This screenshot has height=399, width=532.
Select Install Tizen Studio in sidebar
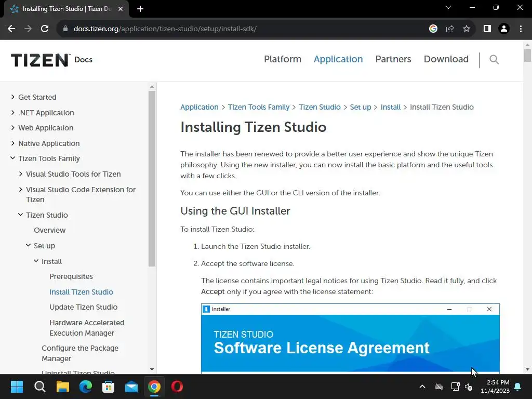click(x=81, y=292)
